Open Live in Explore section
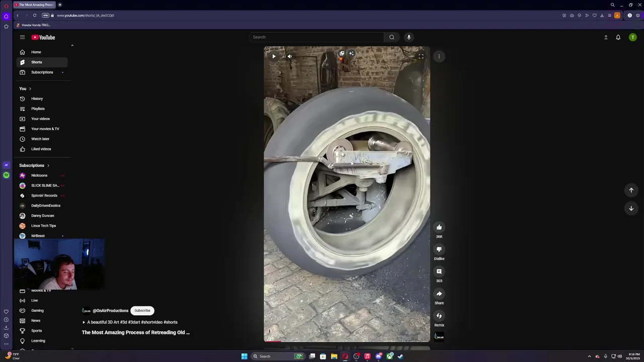The image size is (644, 362). point(42,301)
